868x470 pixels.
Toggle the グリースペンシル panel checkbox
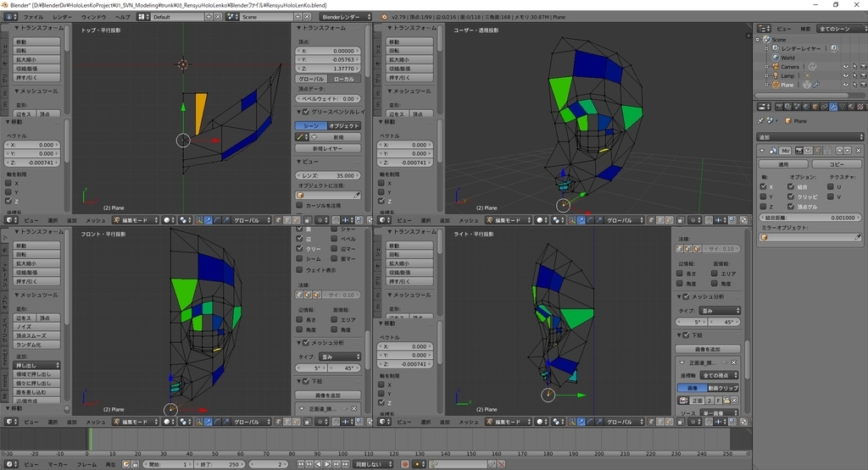pyautogui.click(x=306, y=112)
